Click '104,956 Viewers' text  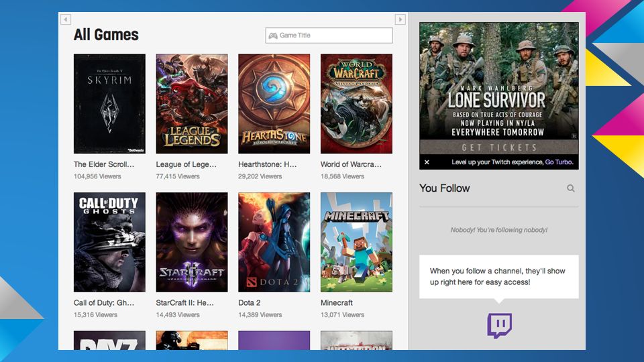[x=97, y=176]
